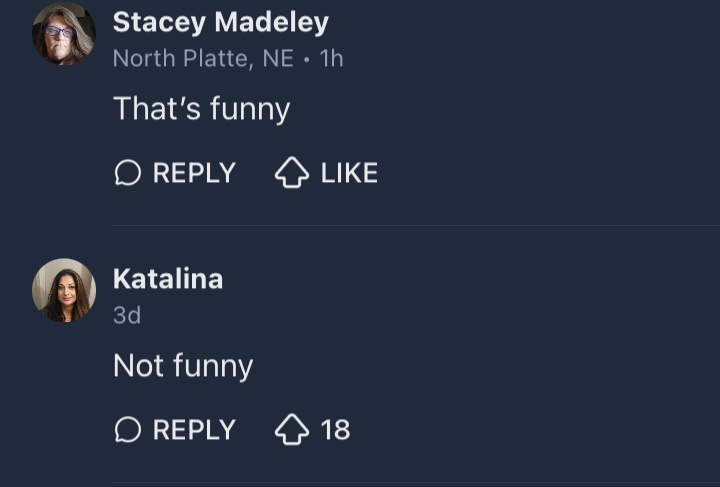Click the 3d timestamp under Katalina
The image size is (720, 487).
pyautogui.click(x=127, y=315)
